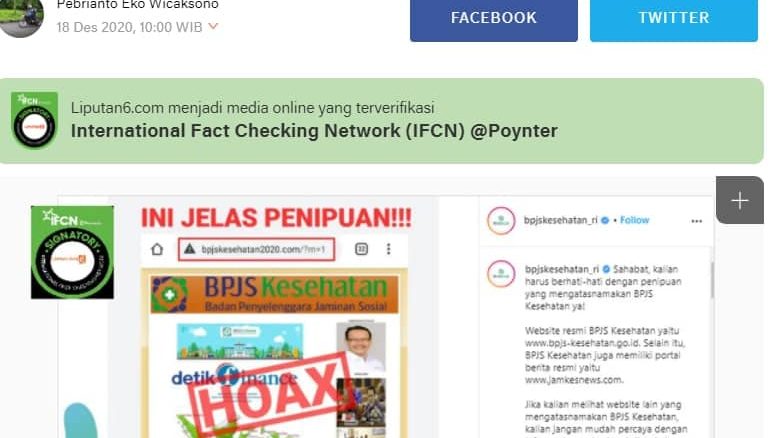
Task: Open the International Fact Checking Network banner text
Action: click(x=314, y=131)
